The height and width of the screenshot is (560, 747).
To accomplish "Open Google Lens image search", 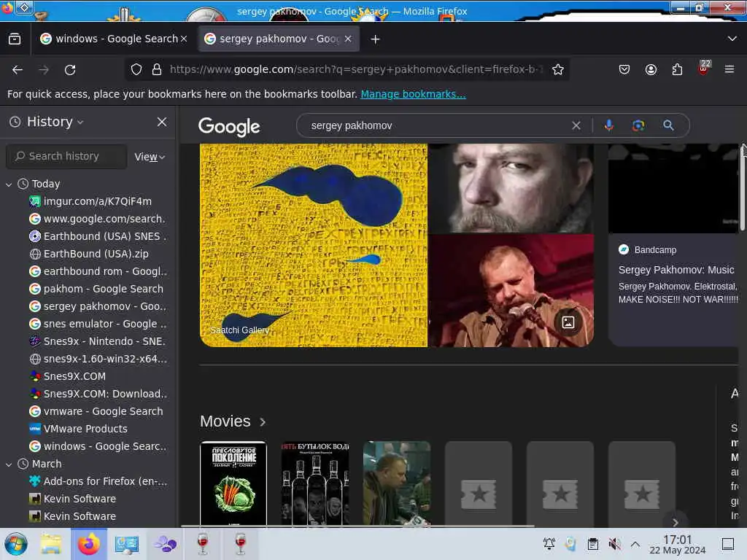I will pyautogui.click(x=638, y=125).
